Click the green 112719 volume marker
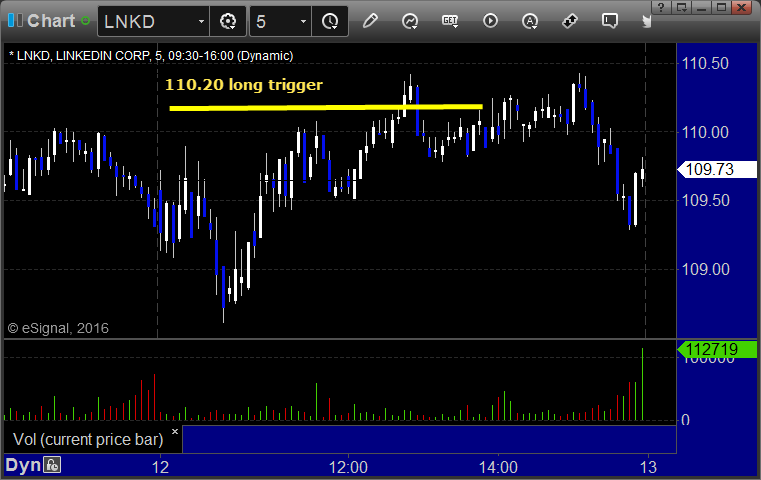 point(717,349)
